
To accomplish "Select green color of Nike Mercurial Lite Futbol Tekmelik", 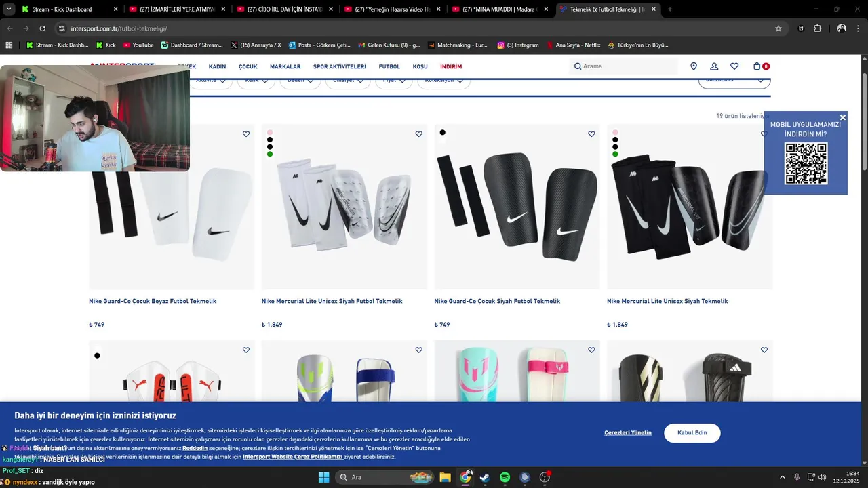I will pyautogui.click(x=270, y=155).
